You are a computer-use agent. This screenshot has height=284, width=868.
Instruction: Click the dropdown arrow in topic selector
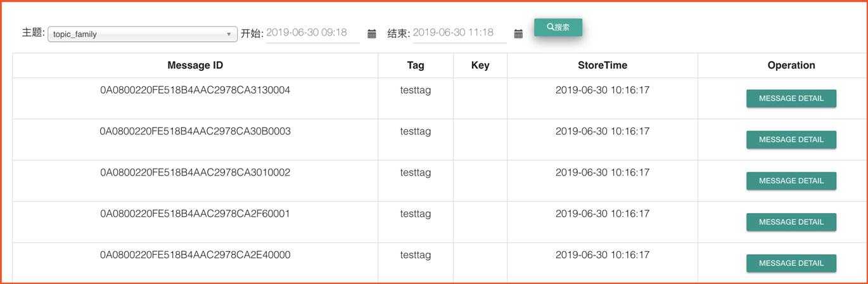coord(229,34)
